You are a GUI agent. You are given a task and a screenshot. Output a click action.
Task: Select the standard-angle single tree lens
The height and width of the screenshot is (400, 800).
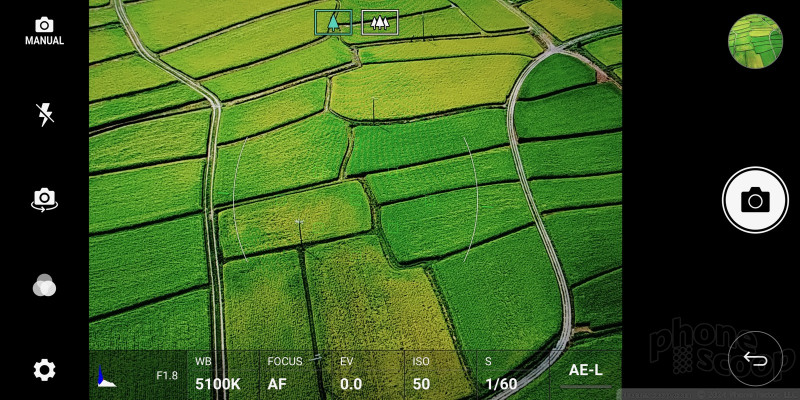(x=333, y=22)
